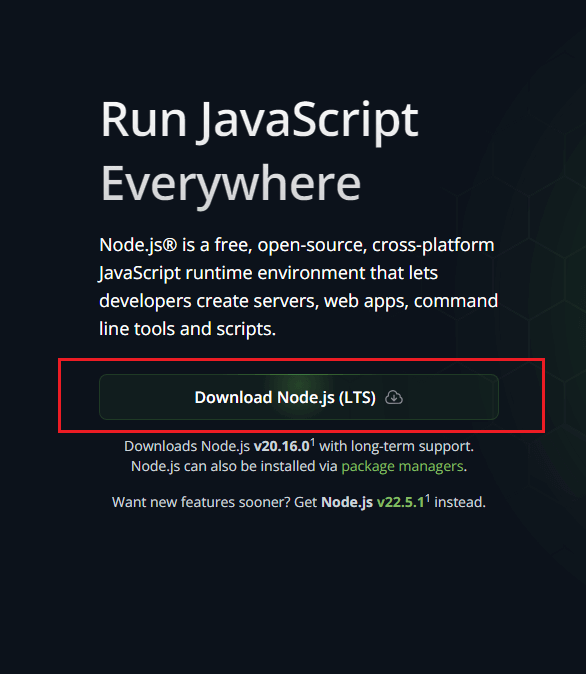Click the JavaScript runtime environment text line
586x674 pixels.
(x=269, y=273)
